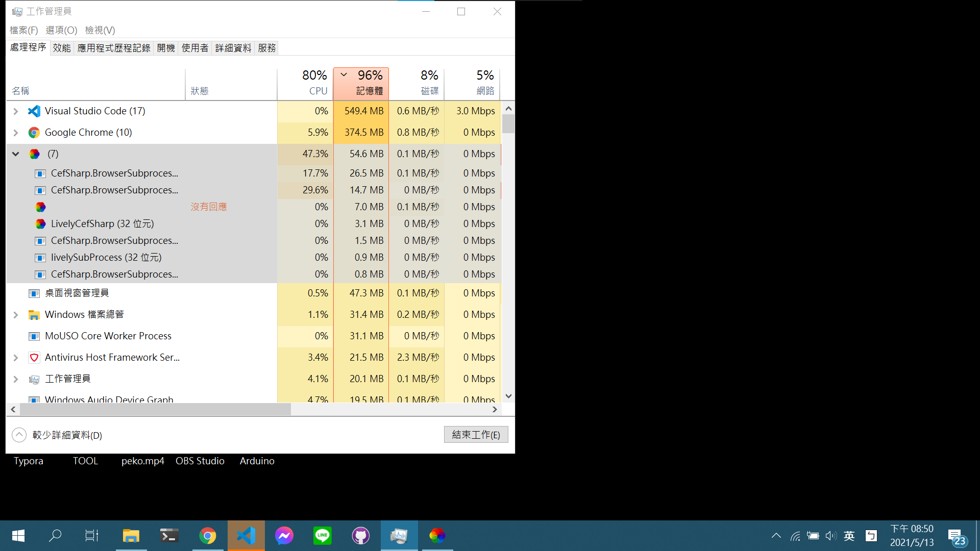Click the horizontal scrollbar right arrow

click(495, 409)
